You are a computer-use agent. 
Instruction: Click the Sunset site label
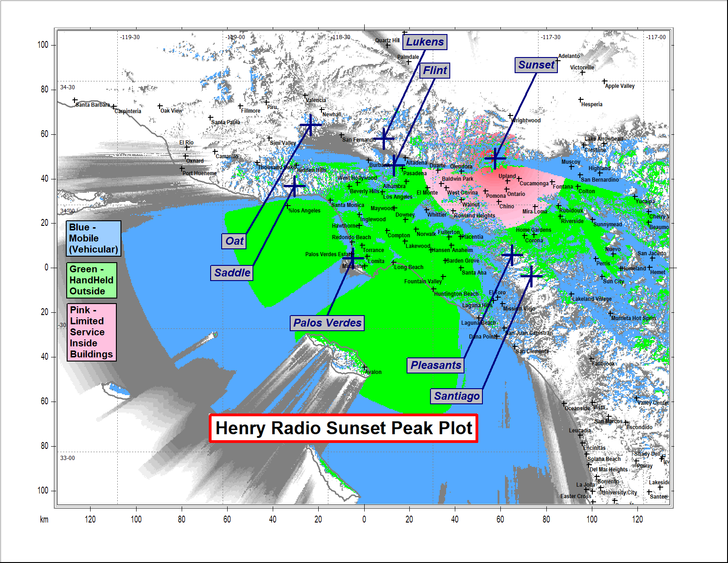(536, 65)
